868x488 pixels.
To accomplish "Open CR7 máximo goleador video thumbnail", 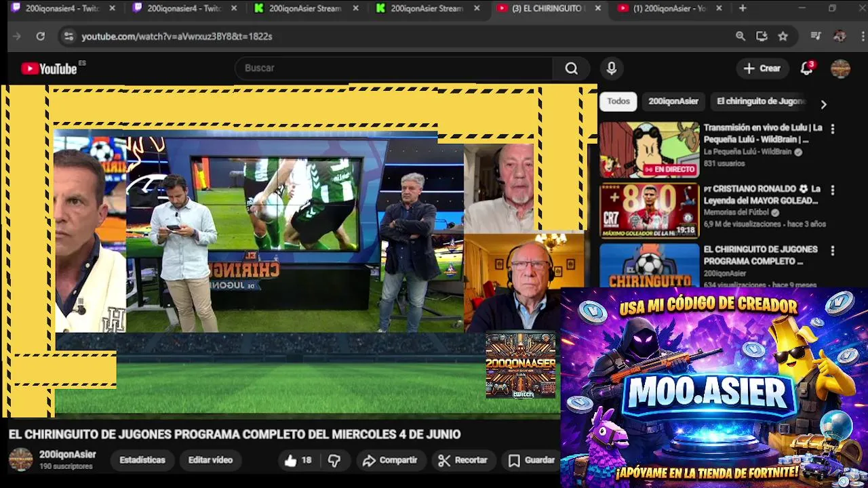I will (x=649, y=211).
